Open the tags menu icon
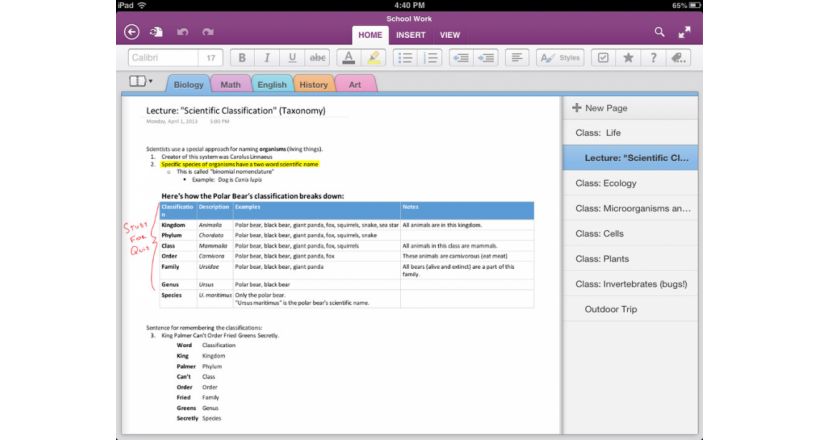 coord(678,58)
